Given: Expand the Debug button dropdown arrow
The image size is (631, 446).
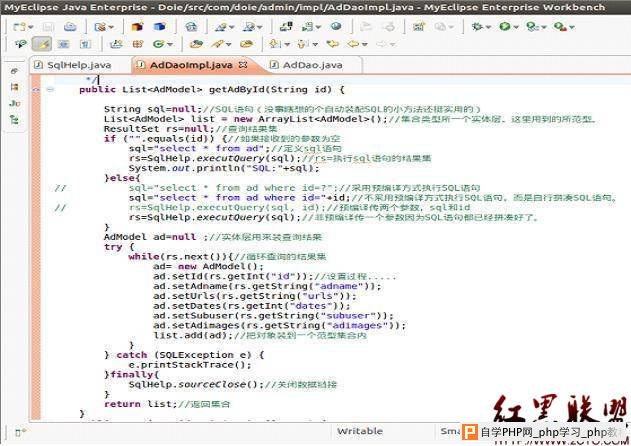Looking at the screenshot, I should click(x=490, y=26).
